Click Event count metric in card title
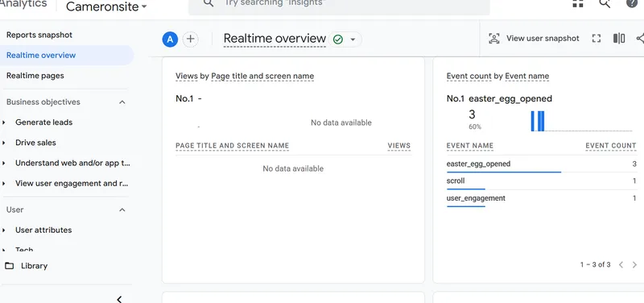Image resolution: width=644 pixels, height=303 pixels. 469,76
